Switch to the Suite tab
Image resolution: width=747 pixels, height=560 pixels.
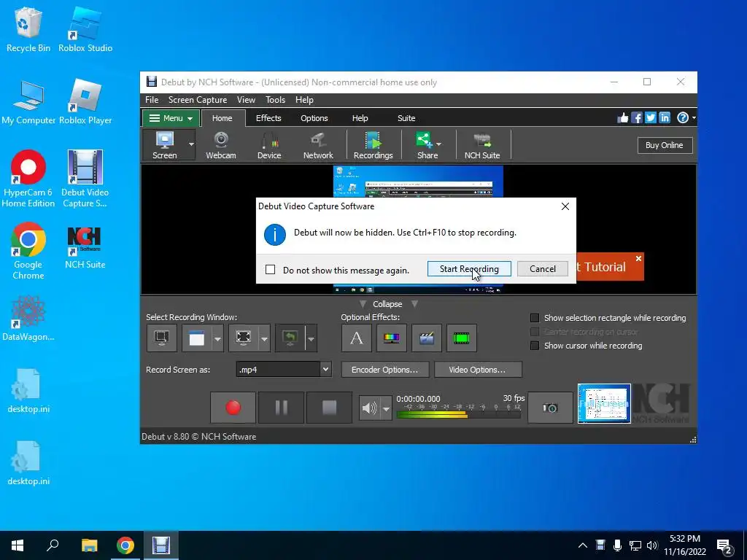click(406, 118)
